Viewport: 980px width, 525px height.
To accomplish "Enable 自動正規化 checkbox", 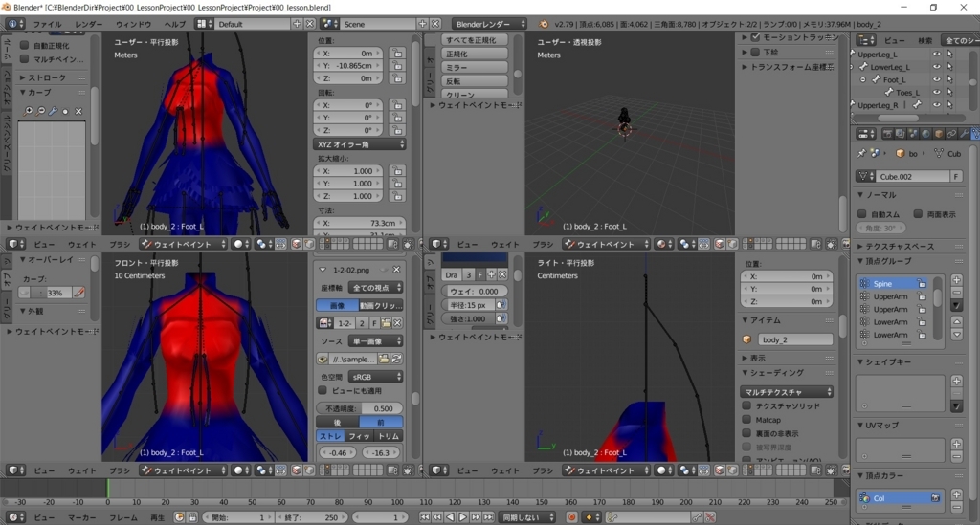I will point(24,45).
